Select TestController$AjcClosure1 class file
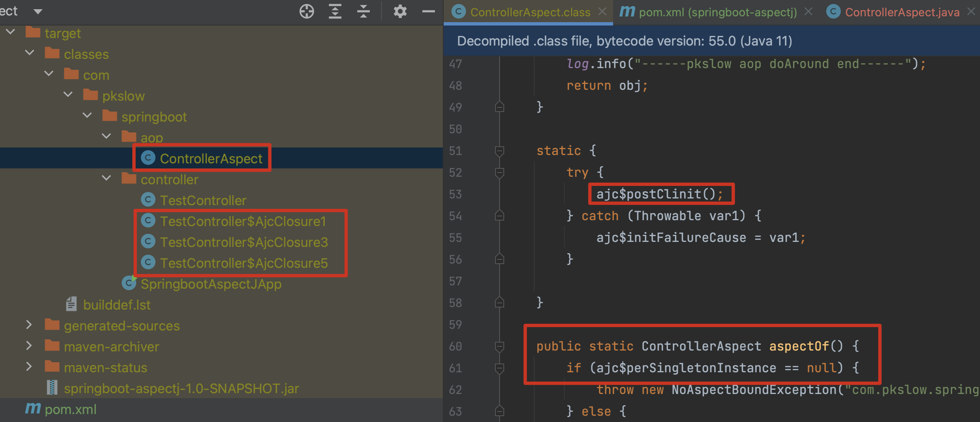This screenshot has height=422, width=980. point(242,221)
